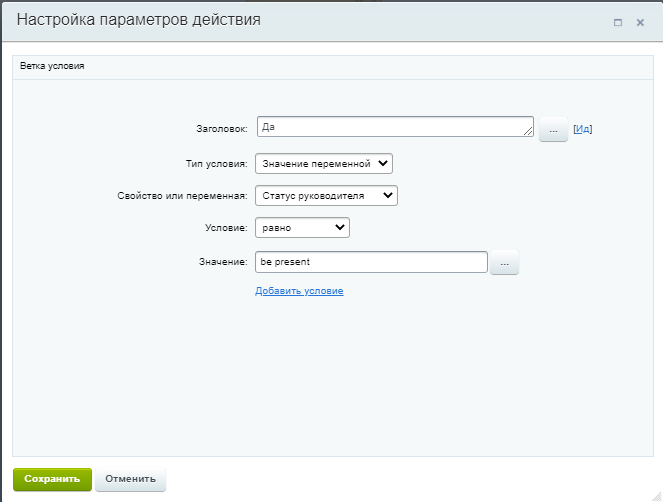Viewport: 663px width, 502px height.
Task: Open the Тип условия dropdown
Action: tap(324, 164)
